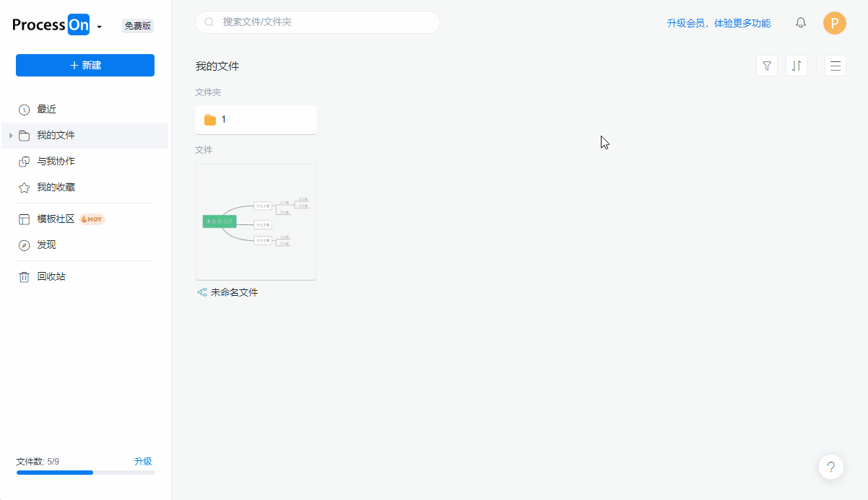Click the HOT flame badge

[92, 219]
